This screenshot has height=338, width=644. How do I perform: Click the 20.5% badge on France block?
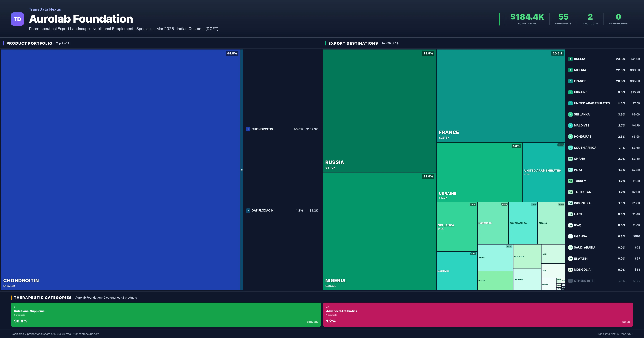point(557,54)
